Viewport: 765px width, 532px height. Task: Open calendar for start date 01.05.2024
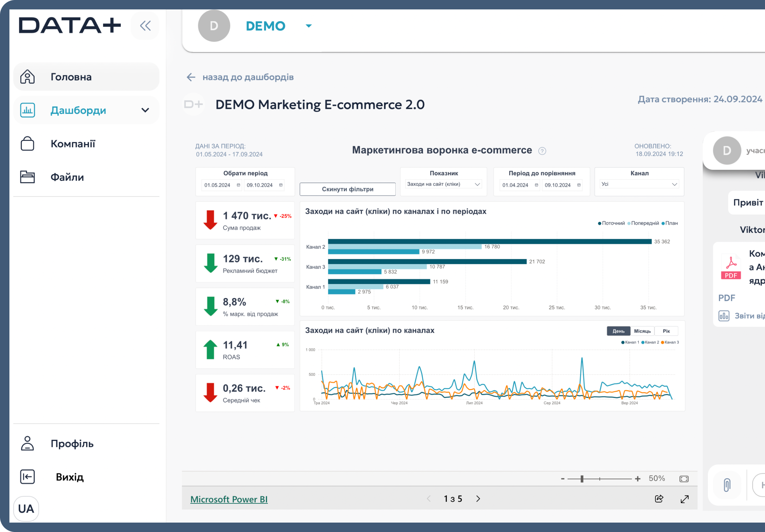(x=239, y=185)
